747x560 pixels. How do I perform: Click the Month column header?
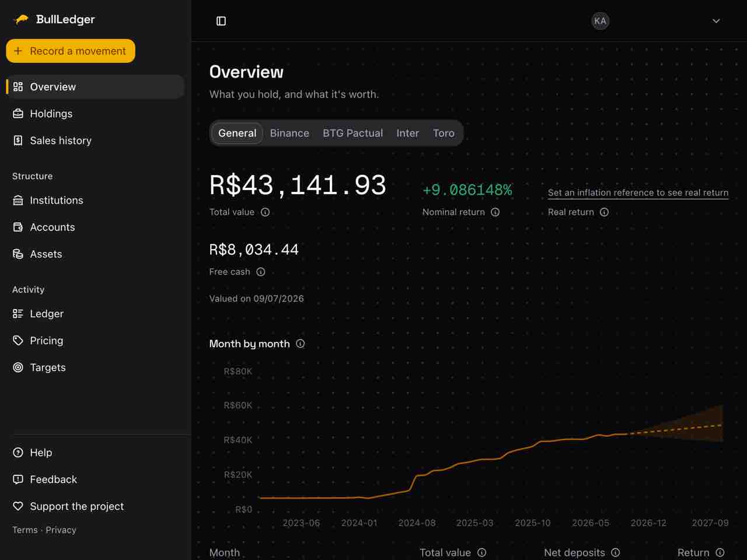(225, 552)
